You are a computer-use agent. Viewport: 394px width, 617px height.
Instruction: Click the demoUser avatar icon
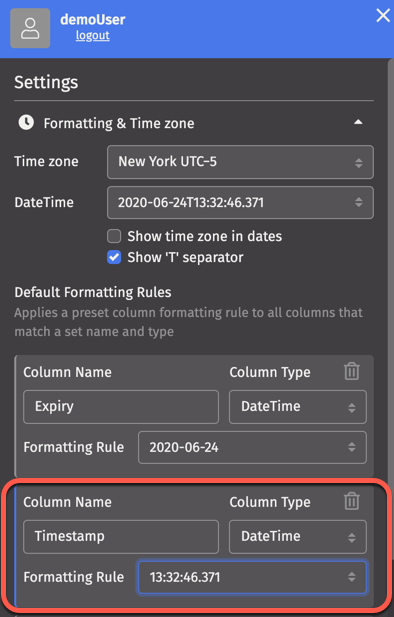(x=30, y=28)
